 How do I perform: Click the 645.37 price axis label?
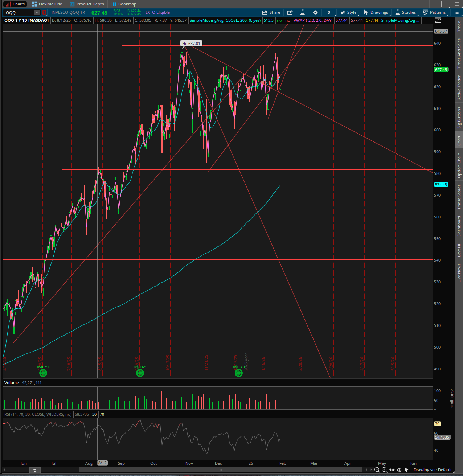[441, 31]
